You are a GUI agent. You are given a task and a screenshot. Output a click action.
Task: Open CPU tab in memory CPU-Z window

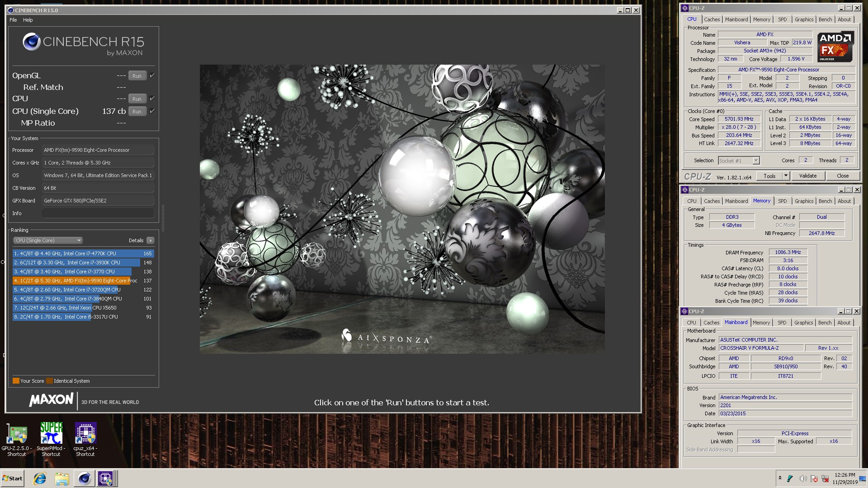point(692,201)
